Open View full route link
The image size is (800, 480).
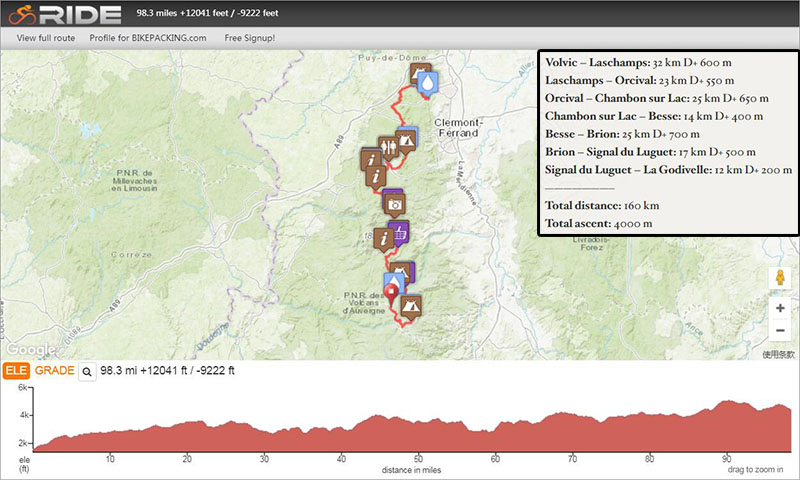pos(46,38)
